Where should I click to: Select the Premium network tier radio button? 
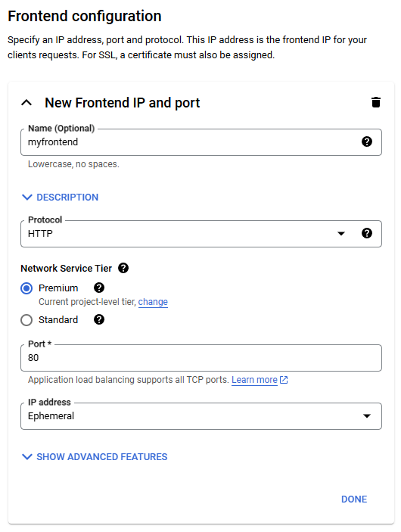(26, 288)
